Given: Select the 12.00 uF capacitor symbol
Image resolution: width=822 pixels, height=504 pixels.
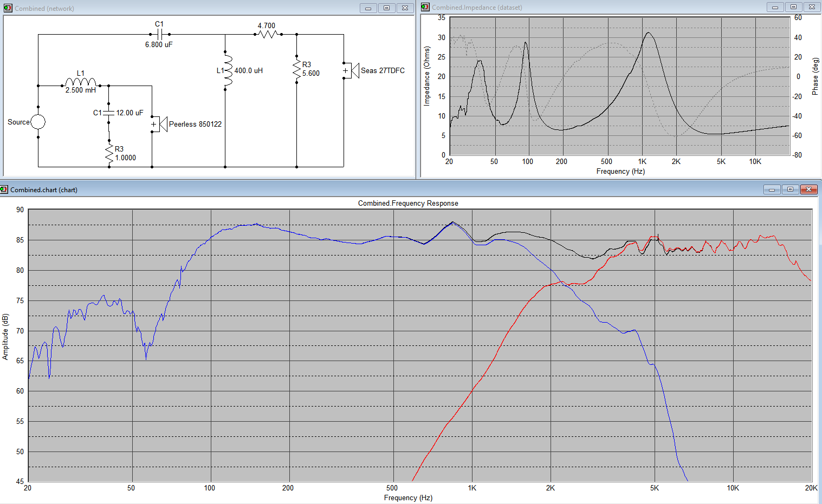Looking at the screenshot, I should pos(109,113).
